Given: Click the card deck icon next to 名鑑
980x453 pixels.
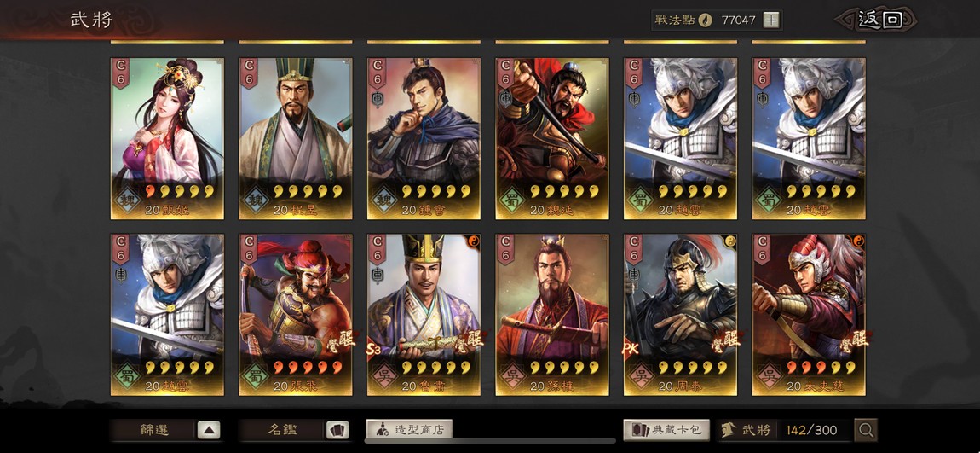Looking at the screenshot, I should pos(337,430).
